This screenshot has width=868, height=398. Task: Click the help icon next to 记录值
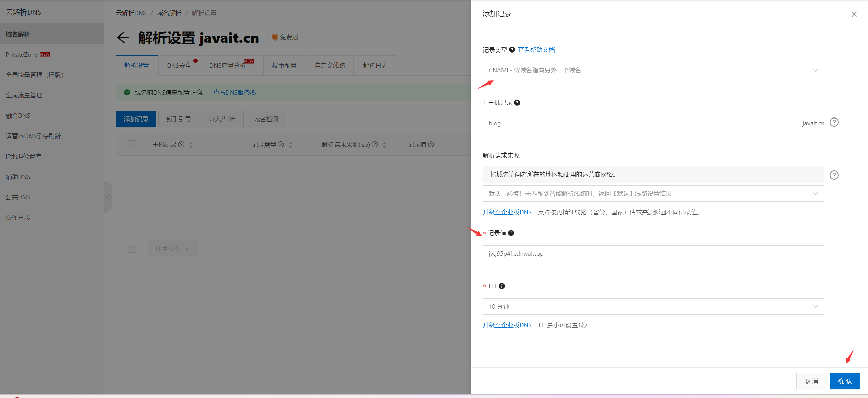pyautogui.click(x=511, y=233)
